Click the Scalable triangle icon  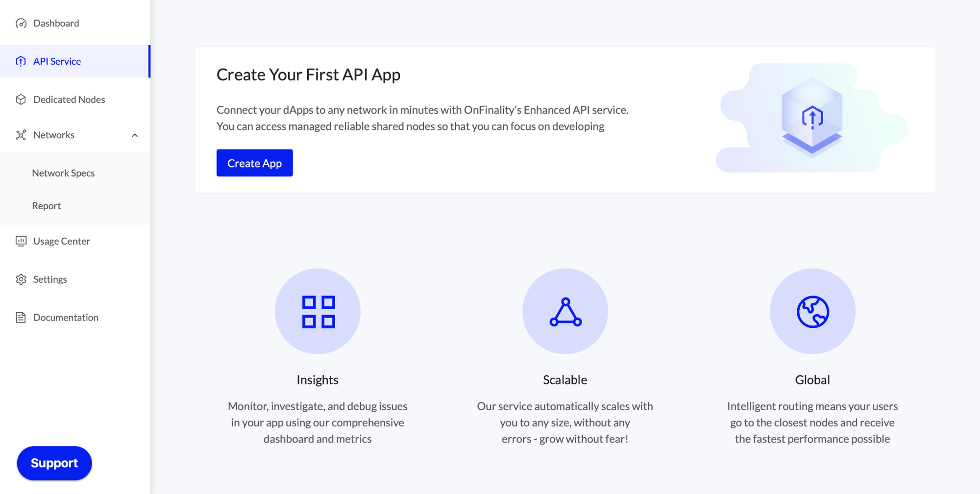point(565,311)
